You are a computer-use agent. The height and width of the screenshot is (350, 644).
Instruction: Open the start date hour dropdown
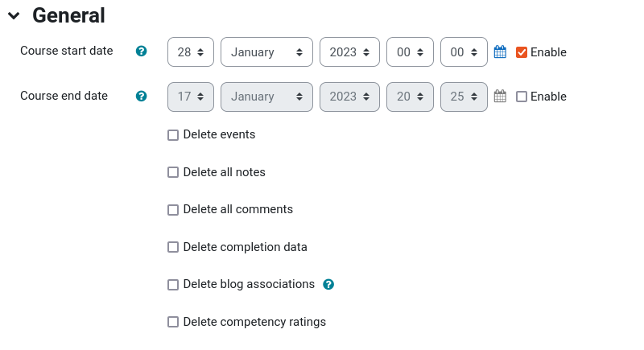(410, 52)
